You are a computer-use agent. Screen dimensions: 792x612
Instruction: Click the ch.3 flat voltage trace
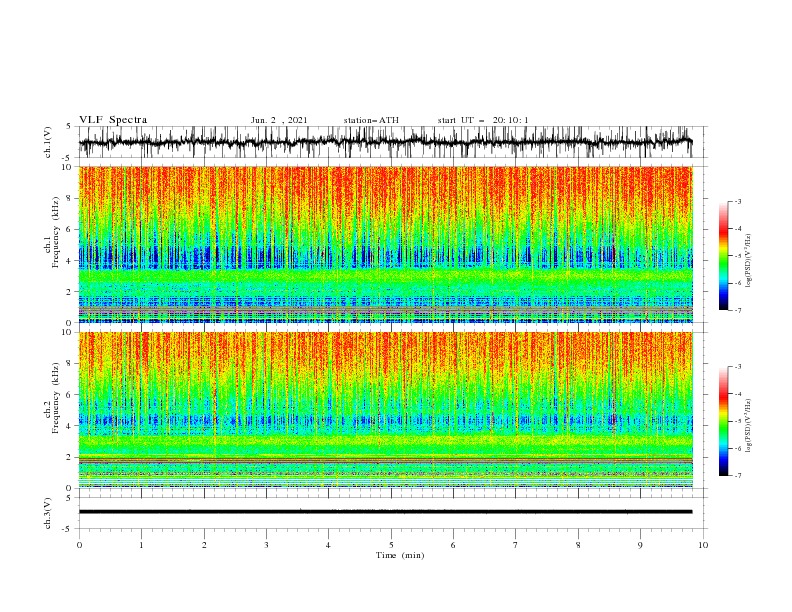point(385,512)
